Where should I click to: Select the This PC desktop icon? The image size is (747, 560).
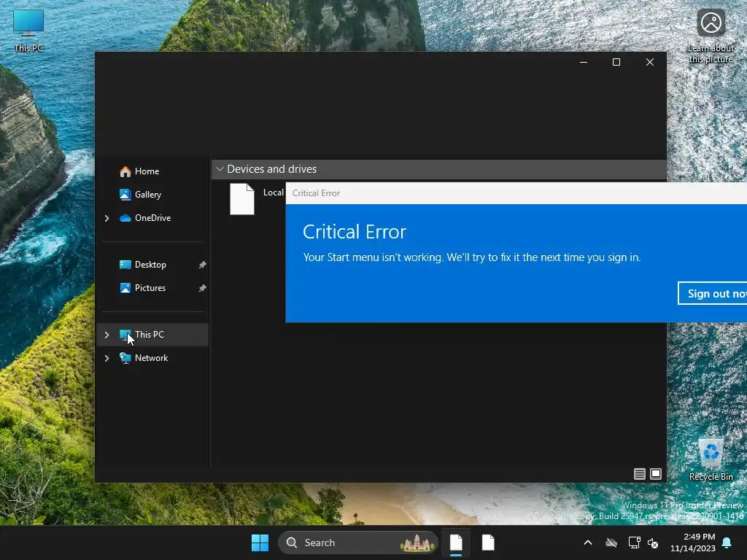[x=28, y=31]
